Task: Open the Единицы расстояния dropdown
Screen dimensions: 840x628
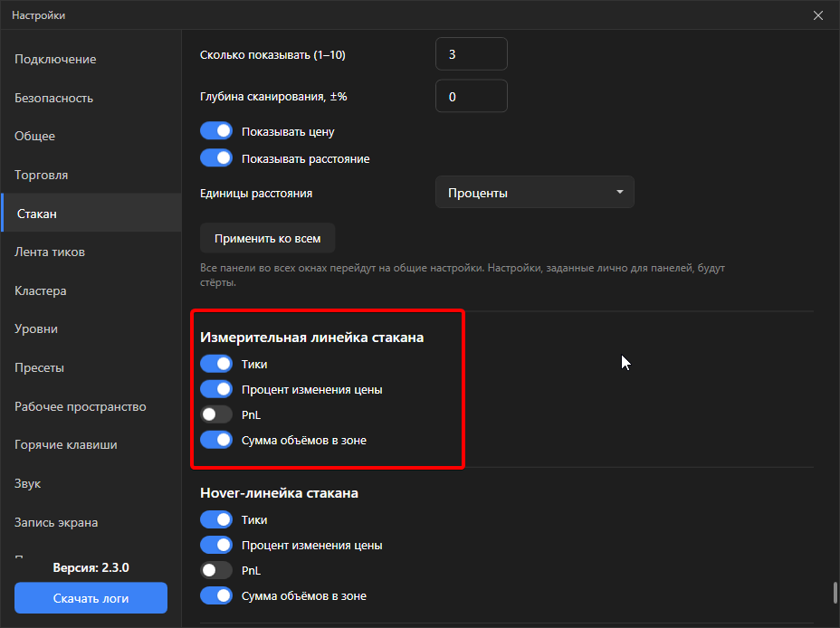Action: [535, 192]
